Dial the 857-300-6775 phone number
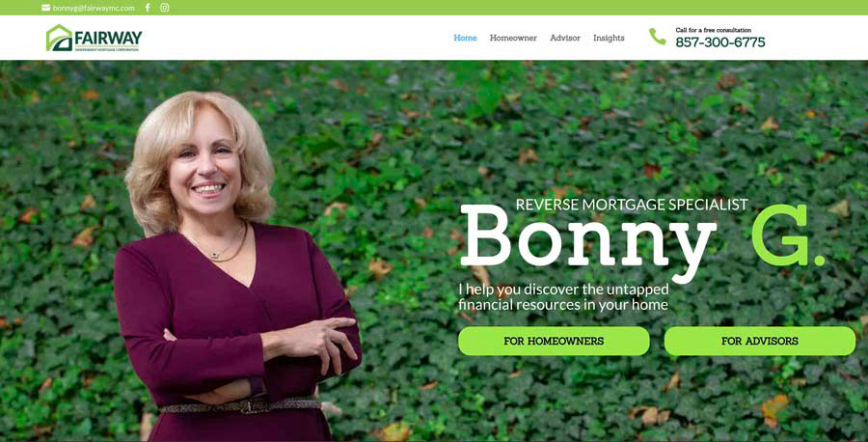The width and height of the screenshot is (868, 442). click(x=720, y=42)
